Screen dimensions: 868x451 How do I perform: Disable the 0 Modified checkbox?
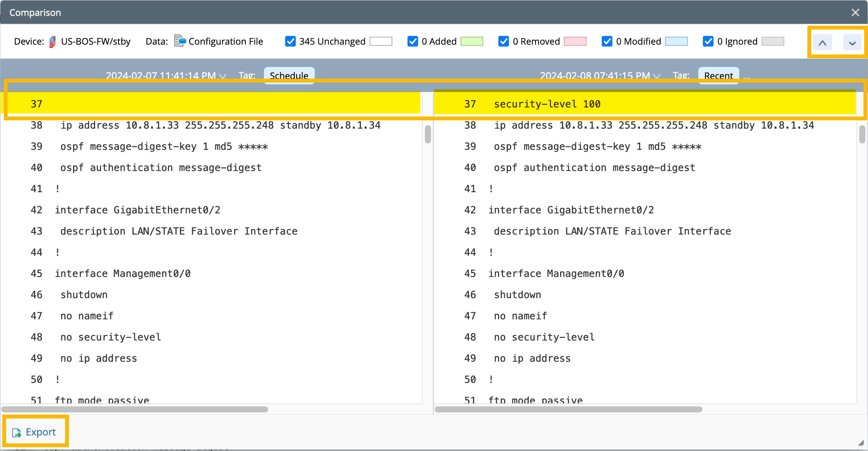coord(607,41)
